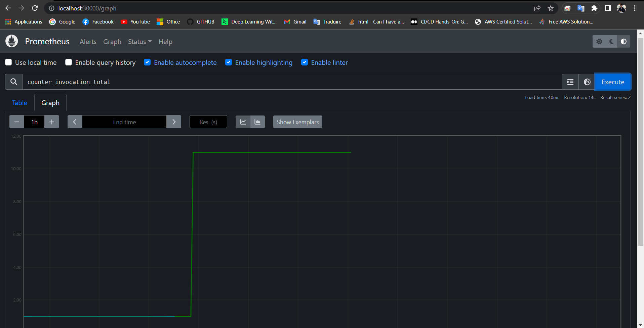Enable the Use local time checkbox
Screen dimensions: 644x328
(8, 62)
